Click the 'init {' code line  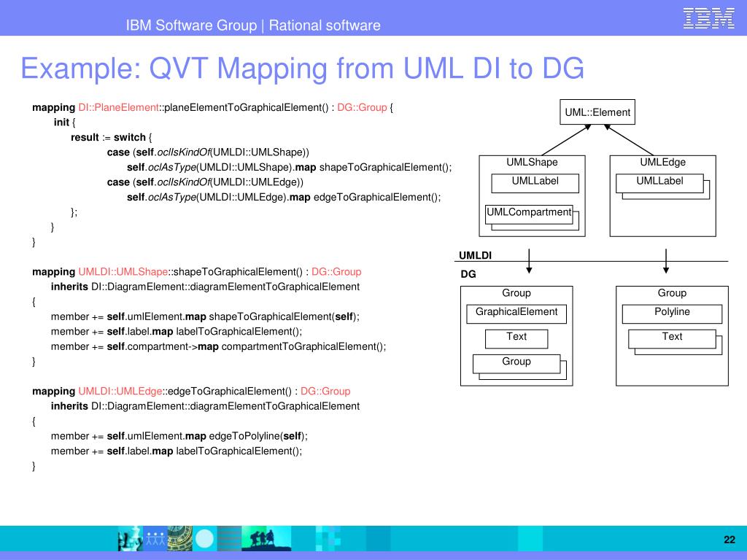65,122
